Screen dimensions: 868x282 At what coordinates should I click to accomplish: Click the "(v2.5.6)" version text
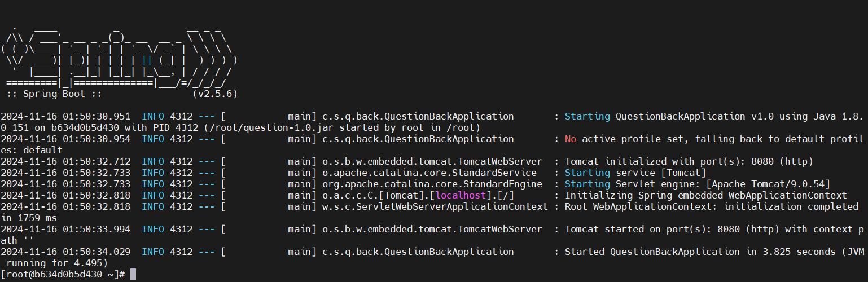214,94
